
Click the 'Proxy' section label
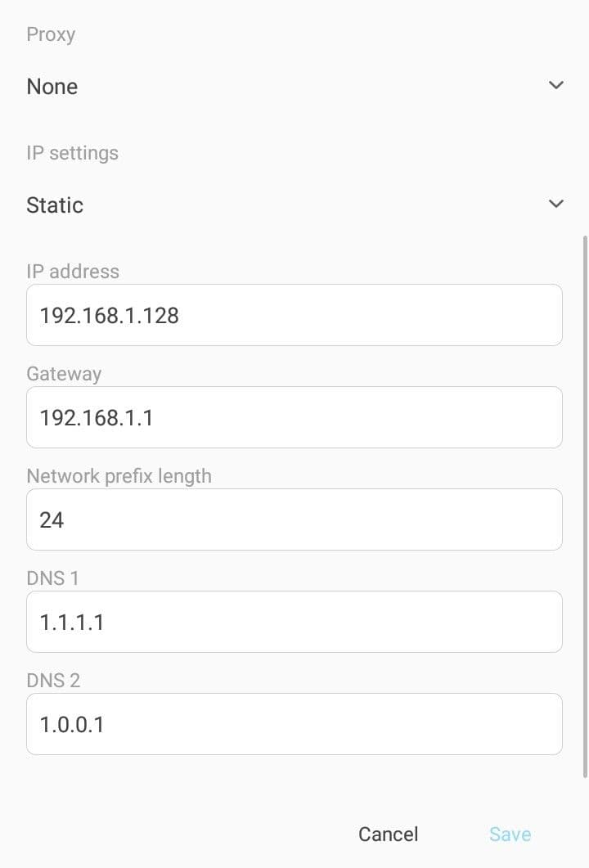pyautogui.click(x=51, y=34)
